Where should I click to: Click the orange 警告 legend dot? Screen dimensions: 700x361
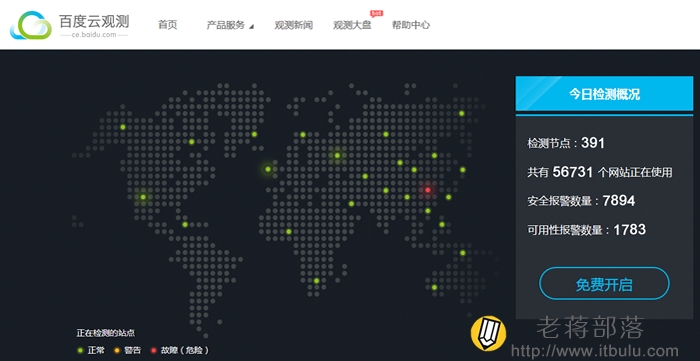coord(117,350)
